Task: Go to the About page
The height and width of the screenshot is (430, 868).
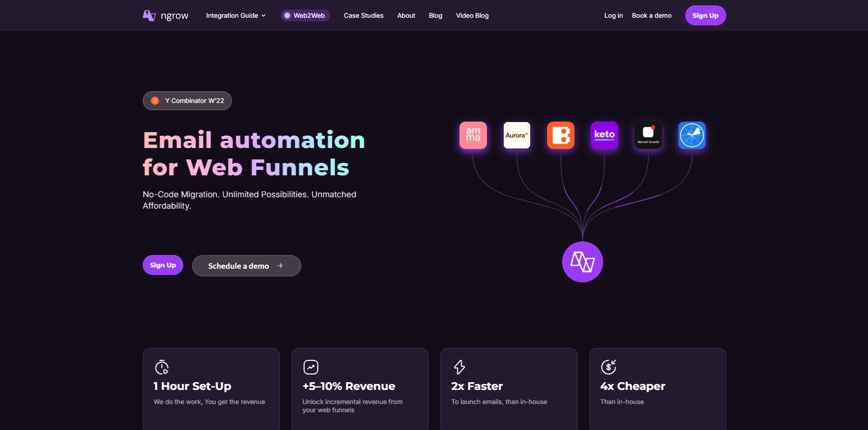Action: pyautogui.click(x=406, y=15)
